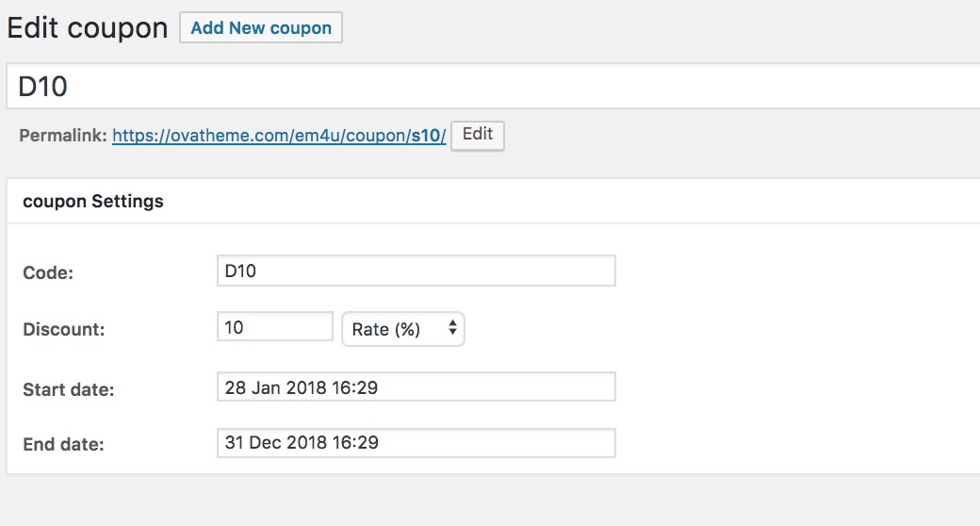Click the Discount: field label
Image resolution: width=980 pixels, height=526 pixels.
tap(63, 330)
